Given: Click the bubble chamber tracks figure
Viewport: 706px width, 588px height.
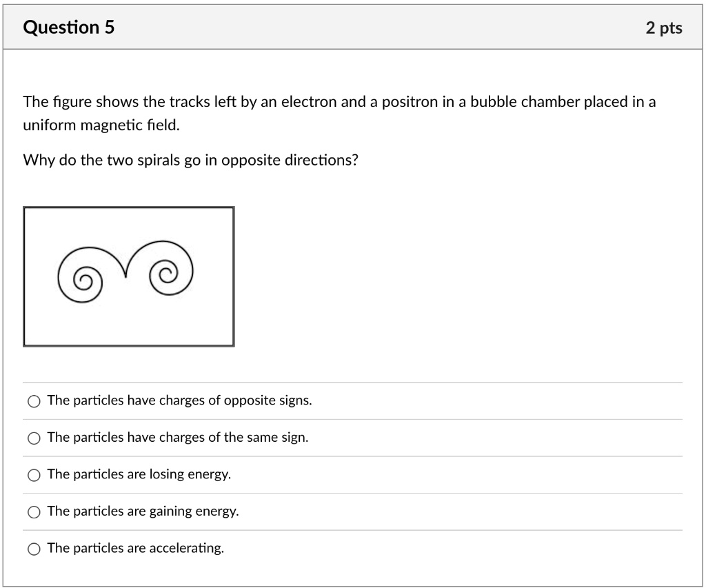Looking at the screenshot, I should (x=129, y=276).
